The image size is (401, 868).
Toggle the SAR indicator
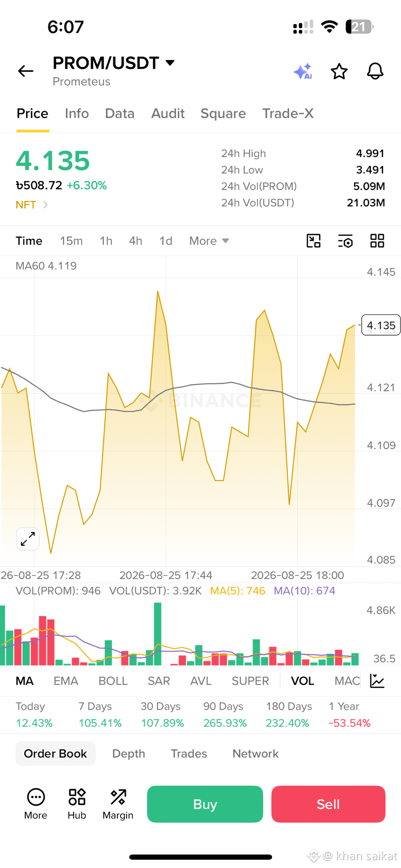pos(159,681)
